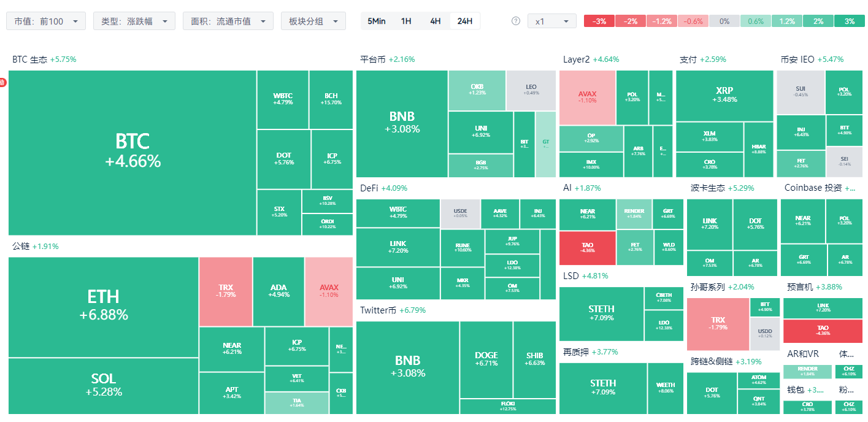Click the gray SEI -0.14% tile

click(x=845, y=162)
